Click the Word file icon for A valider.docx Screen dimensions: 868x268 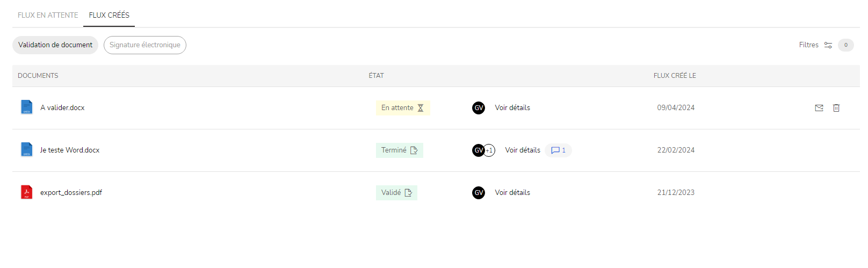click(x=26, y=107)
